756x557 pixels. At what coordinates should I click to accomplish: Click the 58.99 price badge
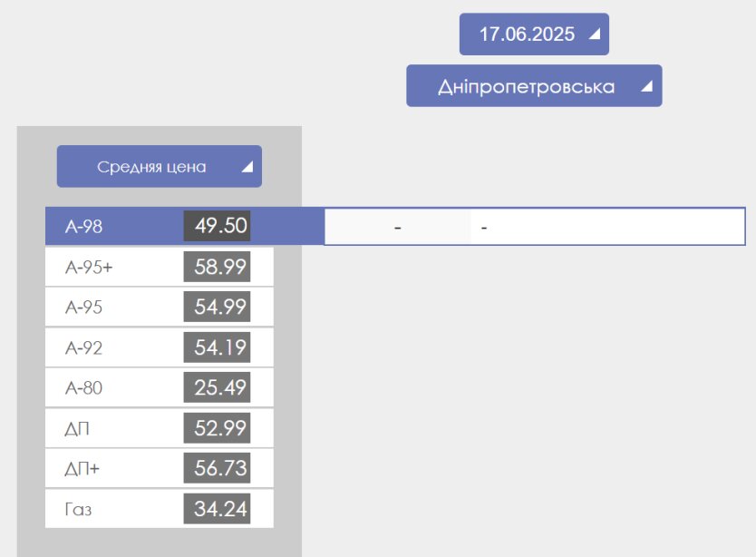pos(217,267)
